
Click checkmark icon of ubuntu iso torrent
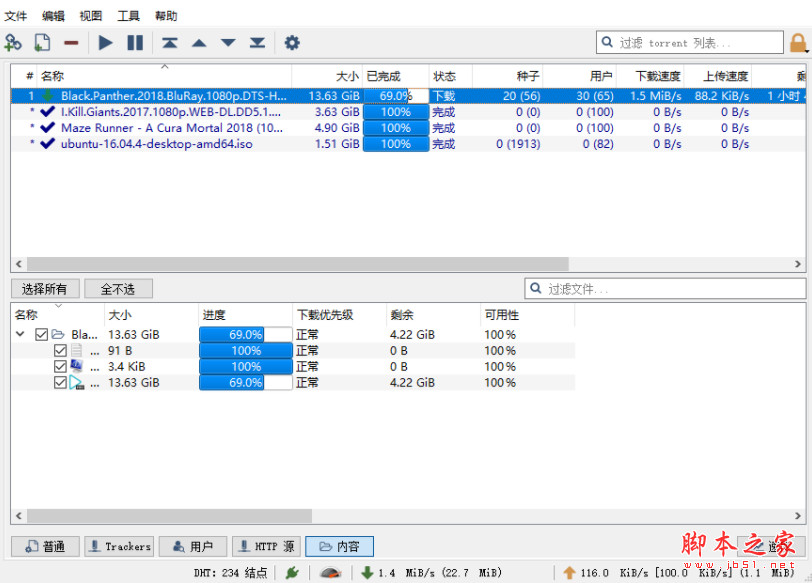pyautogui.click(x=48, y=144)
